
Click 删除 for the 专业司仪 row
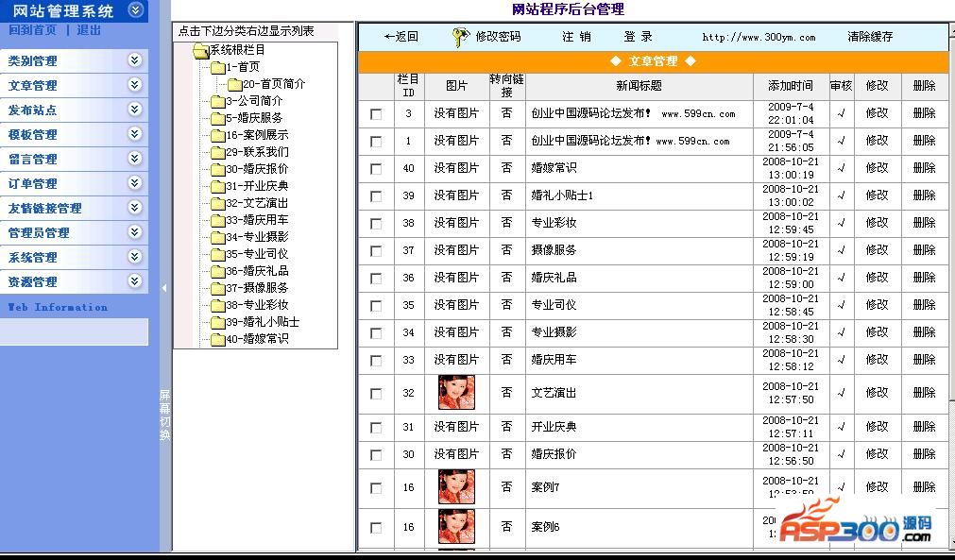coord(924,305)
